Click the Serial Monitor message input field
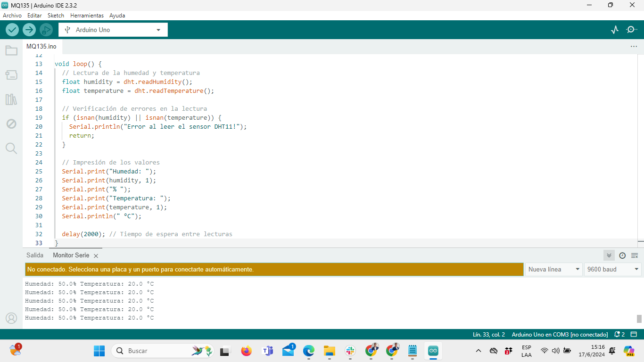 coord(274,270)
